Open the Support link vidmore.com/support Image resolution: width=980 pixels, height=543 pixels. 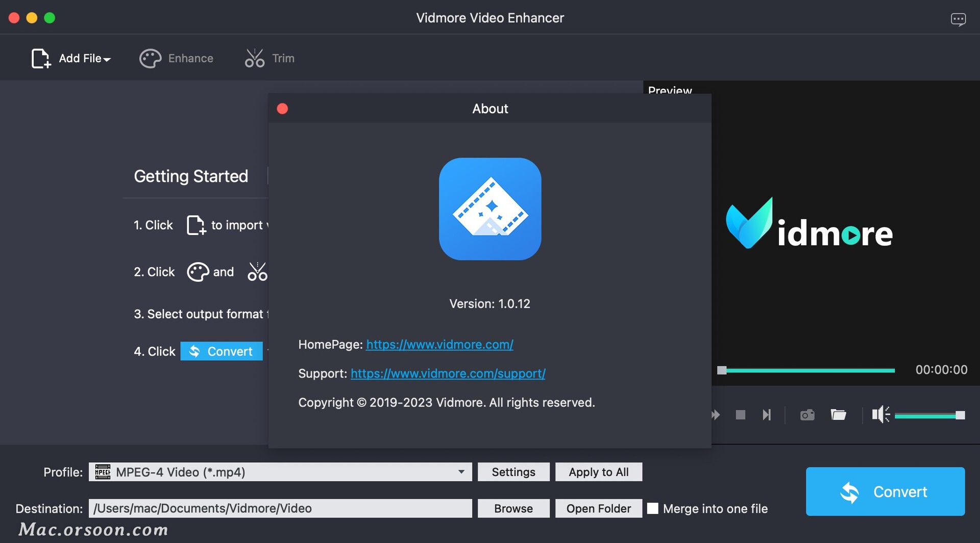click(448, 374)
